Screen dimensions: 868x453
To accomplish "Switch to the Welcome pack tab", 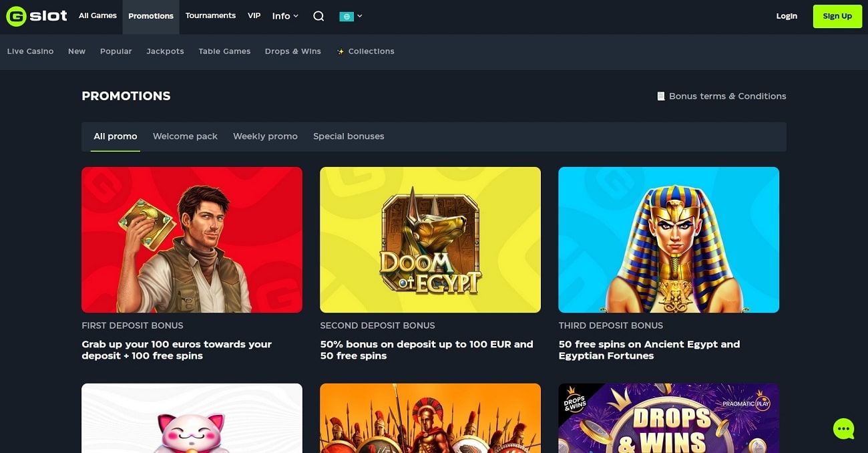I will coord(185,136).
